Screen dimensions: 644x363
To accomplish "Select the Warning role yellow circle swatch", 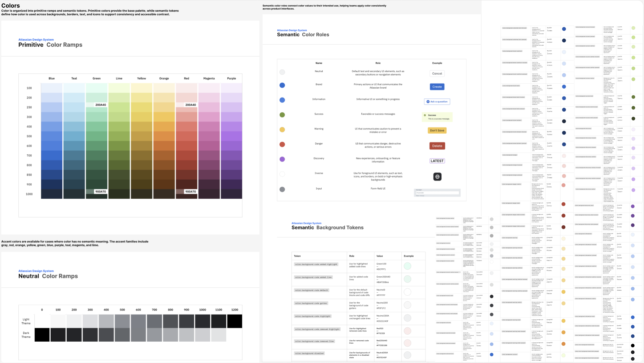I will (x=282, y=130).
